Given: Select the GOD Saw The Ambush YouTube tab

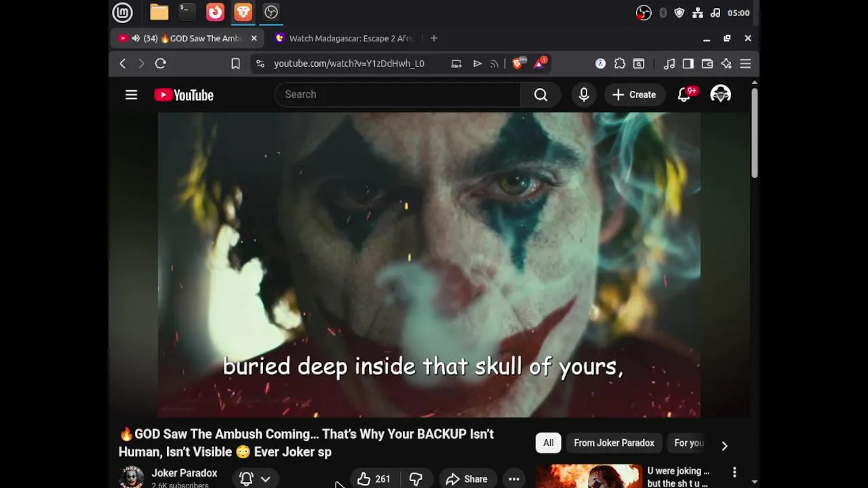Looking at the screenshot, I should pyautogui.click(x=186, y=39).
